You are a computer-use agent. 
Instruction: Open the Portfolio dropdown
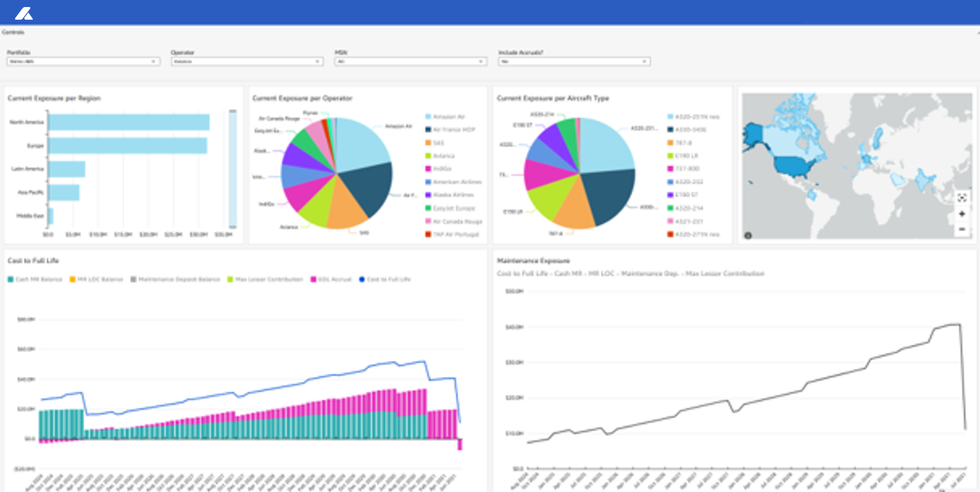(x=83, y=61)
